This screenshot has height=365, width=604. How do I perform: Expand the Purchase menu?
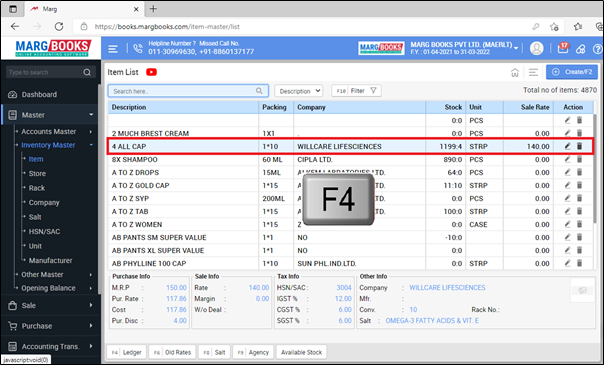pos(50,326)
